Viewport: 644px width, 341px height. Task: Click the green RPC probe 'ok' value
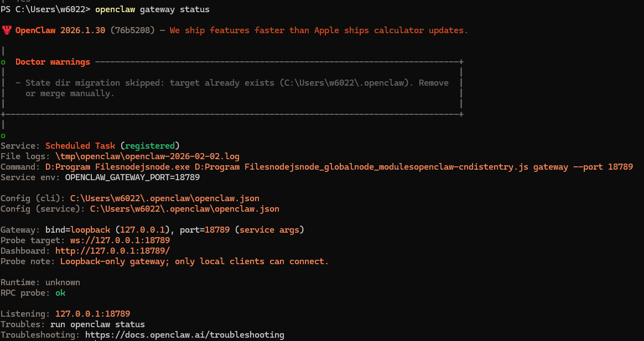click(x=60, y=293)
